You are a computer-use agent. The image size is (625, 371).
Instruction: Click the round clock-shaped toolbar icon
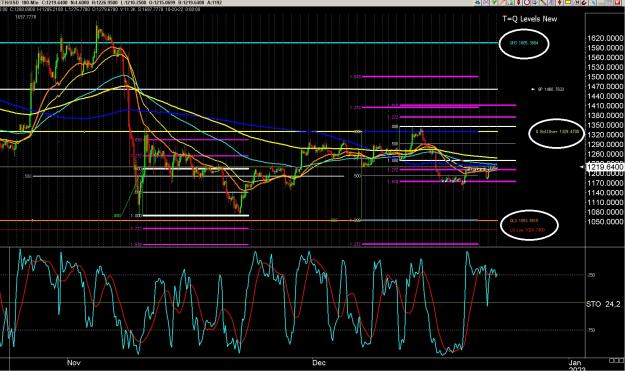[527, 2]
